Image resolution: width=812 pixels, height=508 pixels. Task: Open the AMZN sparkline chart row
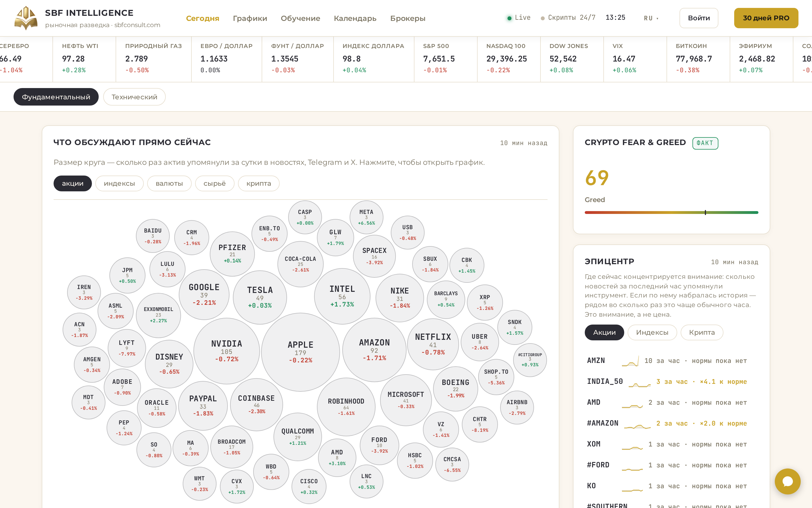pyautogui.click(x=671, y=361)
